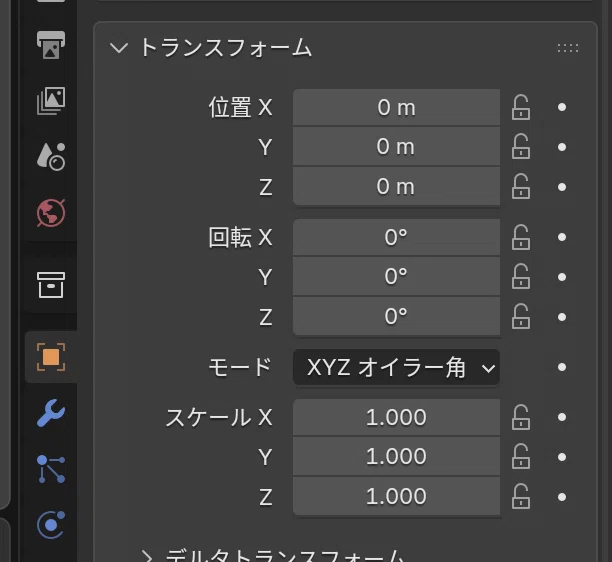Open the Modifiers wrench tab
This screenshot has height=562, width=612.
click(51, 413)
